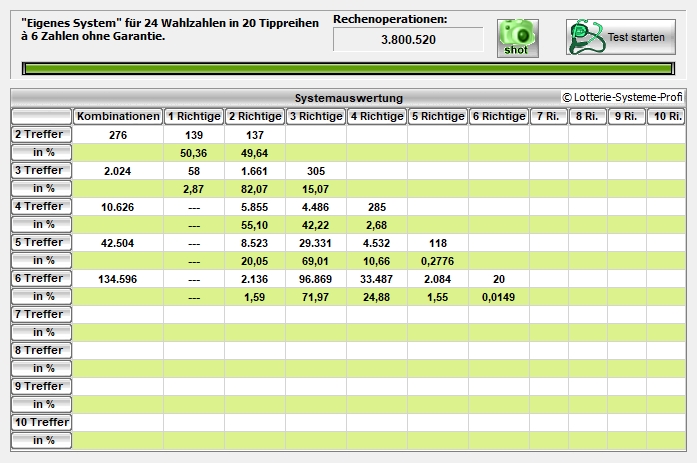Click the 4 Treffer row header
Image resolution: width=697 pixels, height=463 pixels.
tap(41, 206)
